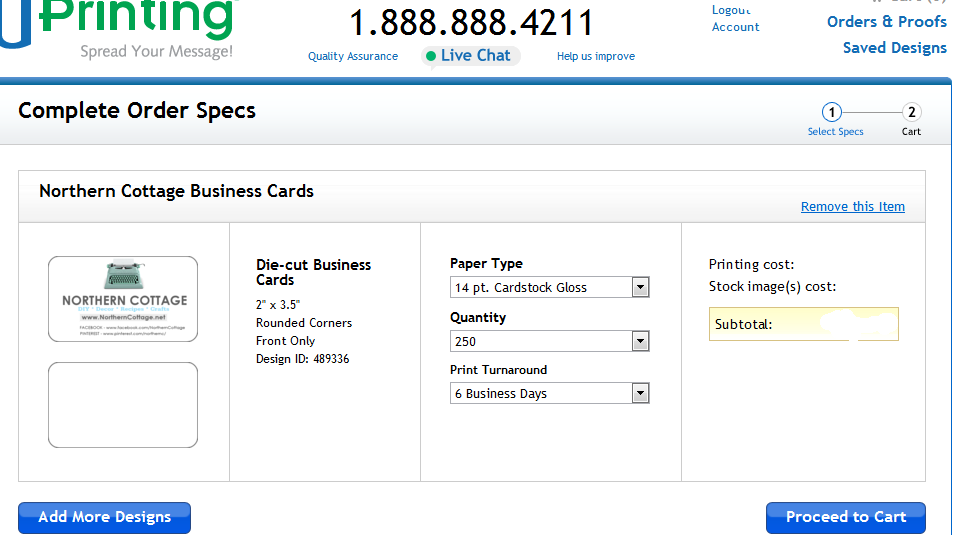Open the Account link
Image resolution: width=975 pixels, height=535 pixels.
[x=736, y=27]
